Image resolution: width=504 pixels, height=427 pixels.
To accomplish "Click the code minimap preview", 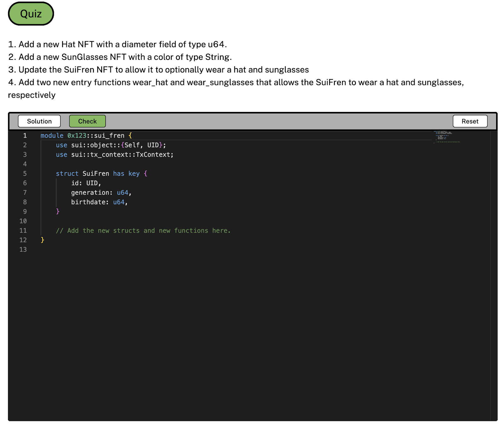I will [447, 137].
